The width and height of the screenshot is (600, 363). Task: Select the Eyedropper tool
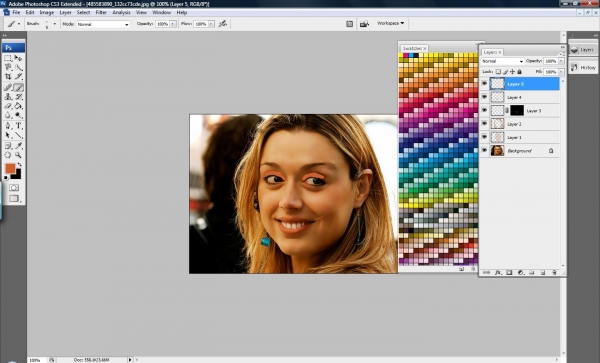pos(18,146)
